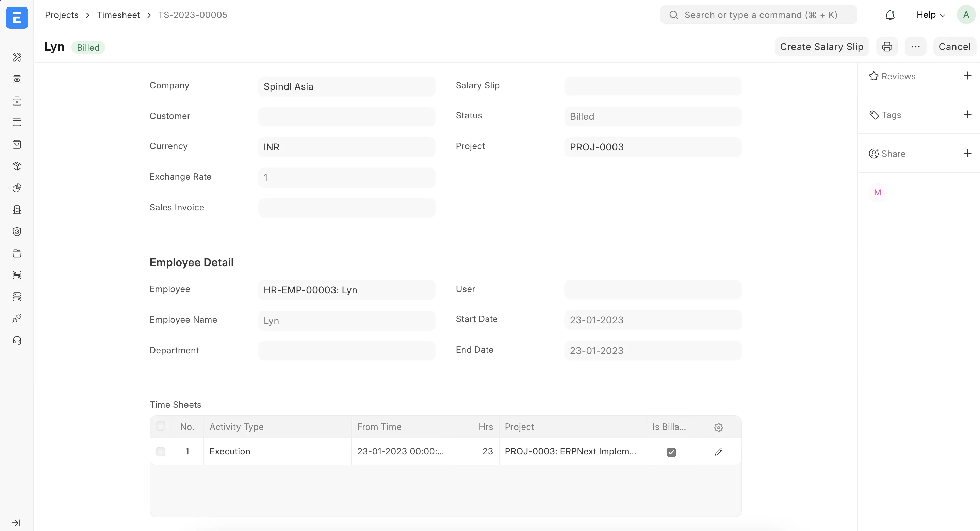This screenshot has width=980, height=531.
Task: Go to Timesheet breadcrumb
Action: pyautogui.click(x=118, y=15)
